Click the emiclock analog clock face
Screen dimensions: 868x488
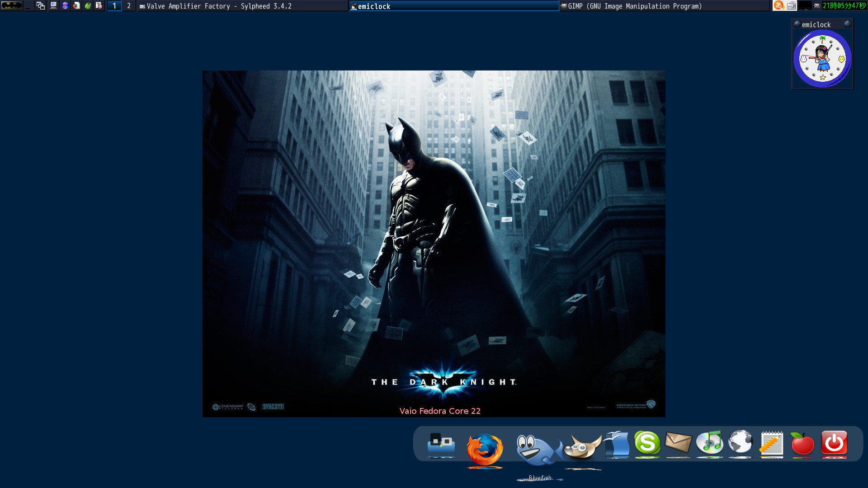pos(822,58)
